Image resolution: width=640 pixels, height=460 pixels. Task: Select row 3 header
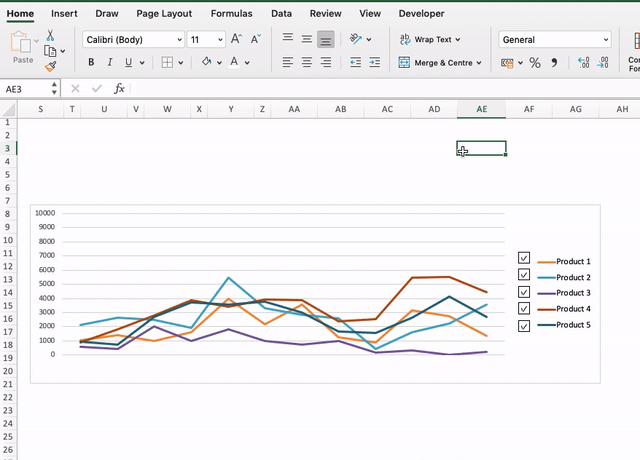tap(8, 148)
